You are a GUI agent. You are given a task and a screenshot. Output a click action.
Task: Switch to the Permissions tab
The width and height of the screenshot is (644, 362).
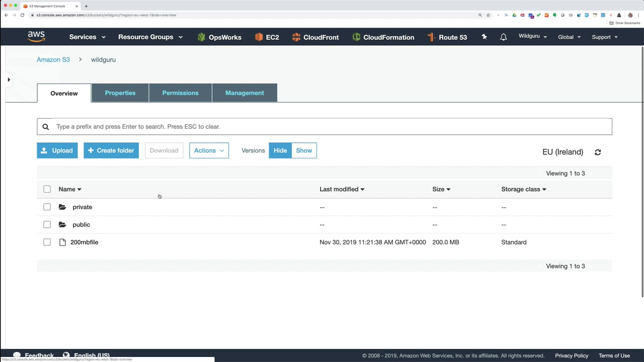point(180,93)
